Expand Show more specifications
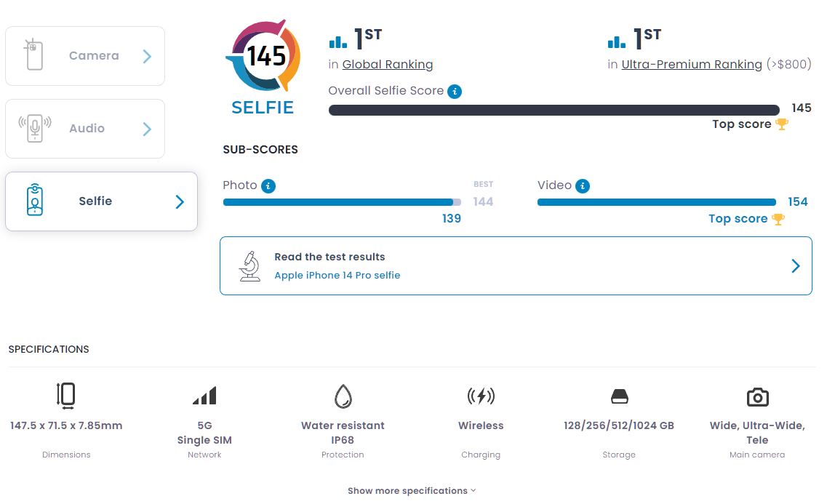The image size is (835, 504). 412,491
